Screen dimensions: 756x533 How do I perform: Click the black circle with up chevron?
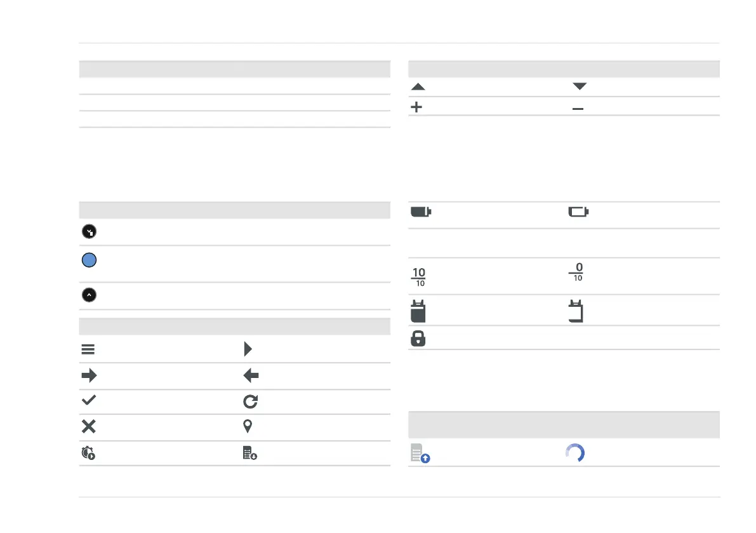90,295
